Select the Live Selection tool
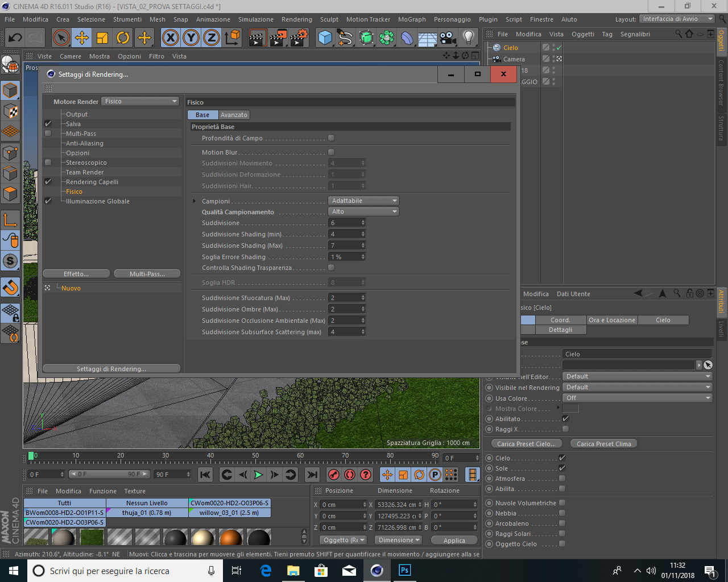Screen dimensions: 728x582 (x=61, y=38)
